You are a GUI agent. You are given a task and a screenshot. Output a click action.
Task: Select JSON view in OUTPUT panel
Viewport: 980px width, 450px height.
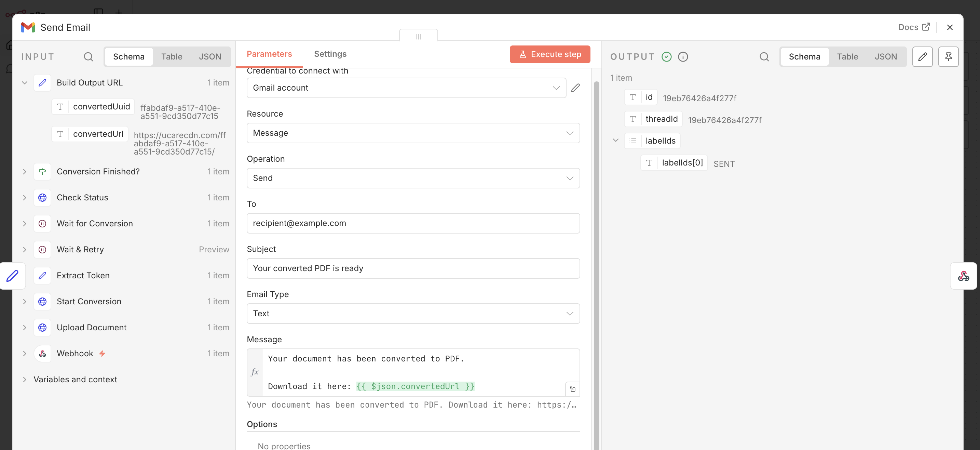click(886, 57)
